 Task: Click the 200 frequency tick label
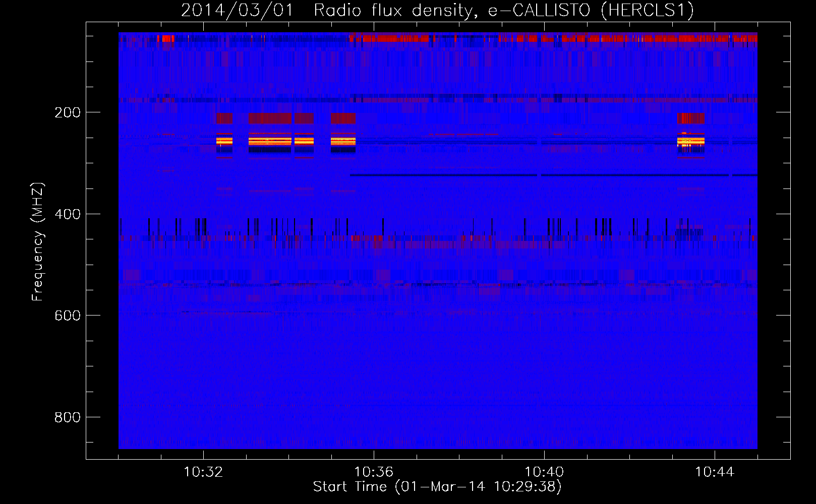click(x=68, y=112)
